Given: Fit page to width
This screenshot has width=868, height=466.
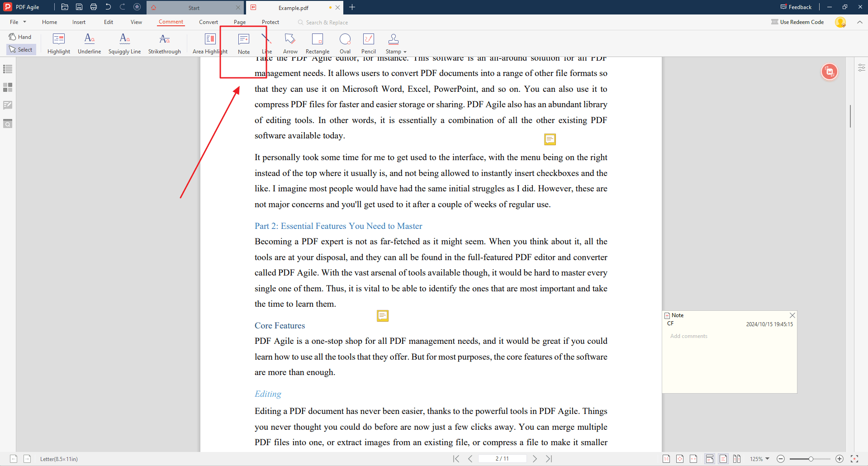Looking at the screenshot, I should (x=693, y=459).
